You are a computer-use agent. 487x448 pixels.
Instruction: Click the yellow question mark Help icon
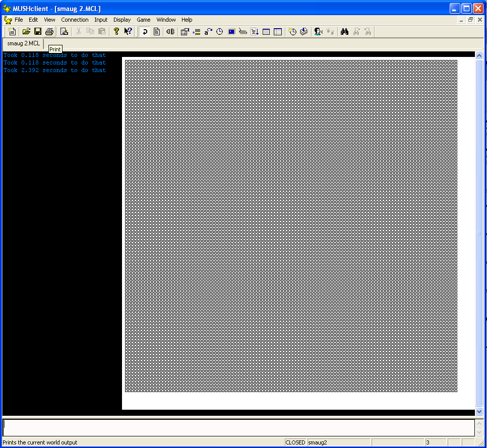pyautogui.click(x=116, y=31)
